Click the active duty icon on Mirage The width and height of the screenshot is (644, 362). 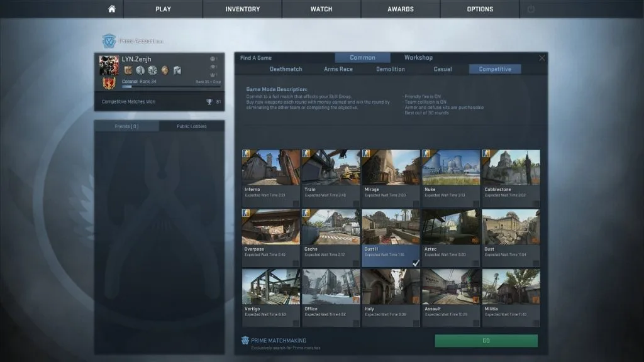366,153
